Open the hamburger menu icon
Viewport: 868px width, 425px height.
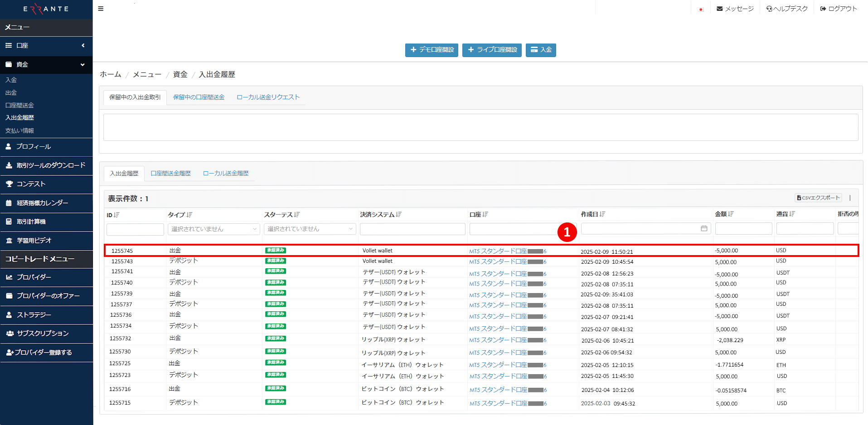(x=101, y=9)
